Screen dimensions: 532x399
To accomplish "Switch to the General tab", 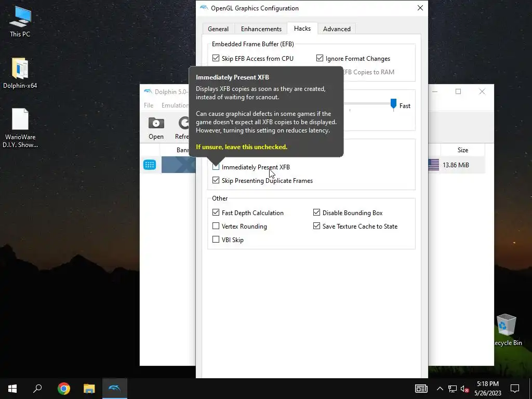I will [x=218, y=29].
